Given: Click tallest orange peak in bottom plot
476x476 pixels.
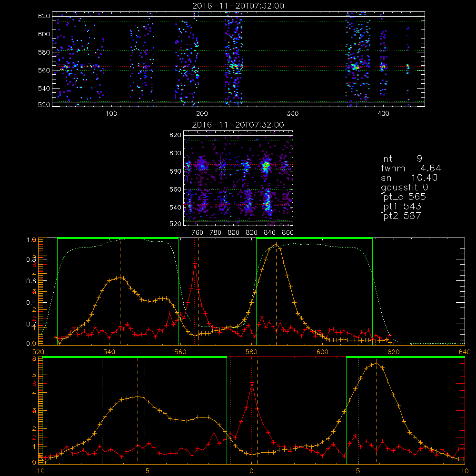Looking at the screenshot, I should pyautogui.click(x=377, y=363).
